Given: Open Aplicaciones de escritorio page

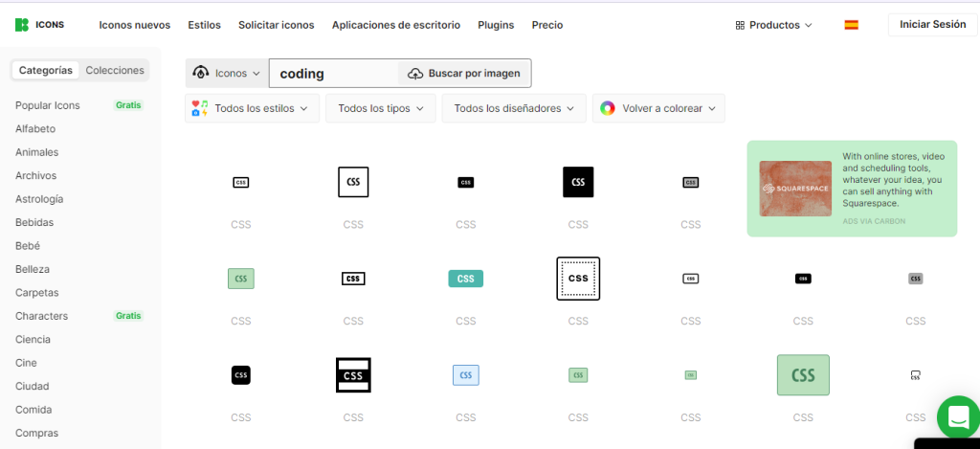Looking at the screenshot, I should pos(396,25).
